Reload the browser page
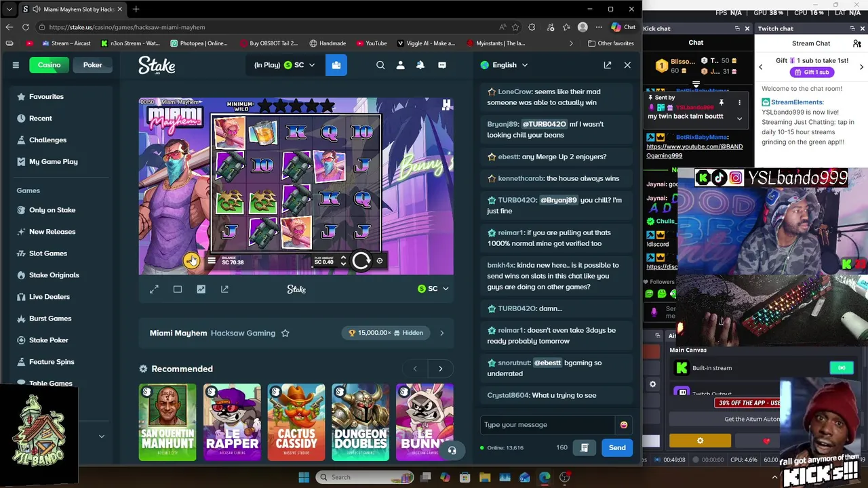This screenshot has height=488, width=868. click(x=26, y=27)
